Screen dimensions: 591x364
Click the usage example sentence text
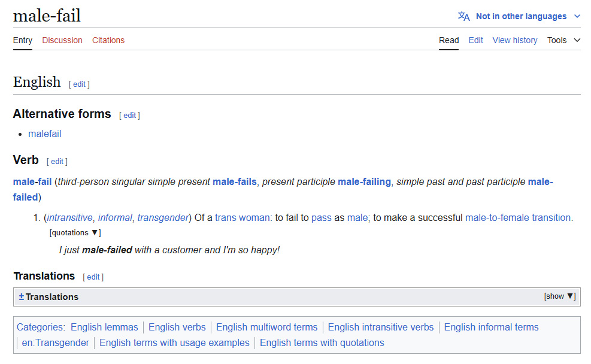pyautogui.click(x=169, y=250)
